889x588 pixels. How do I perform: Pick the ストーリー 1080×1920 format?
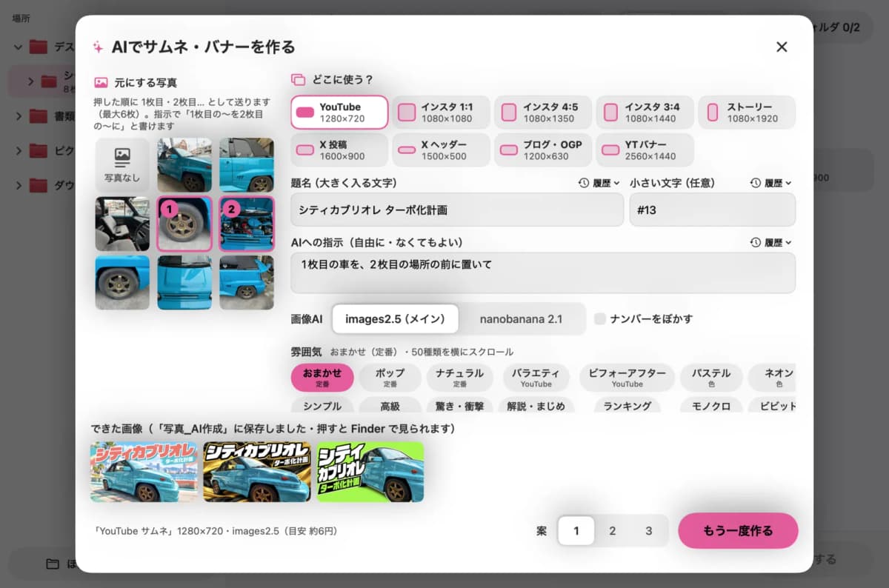pos(747,113)
